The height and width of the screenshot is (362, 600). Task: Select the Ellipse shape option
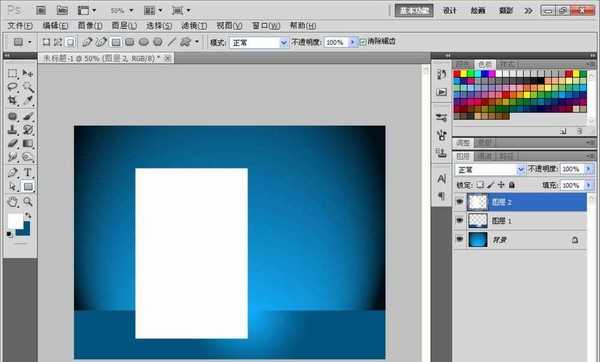click(144, 42)
